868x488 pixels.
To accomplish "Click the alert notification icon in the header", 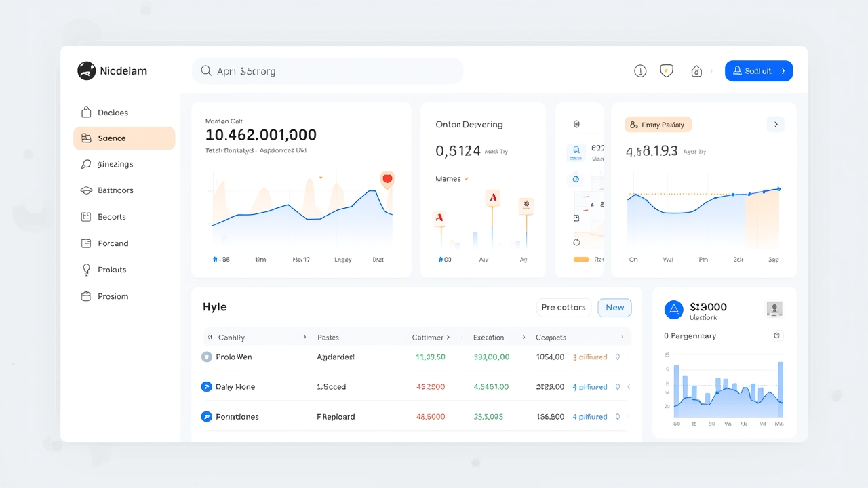I will tap(640, 70).
